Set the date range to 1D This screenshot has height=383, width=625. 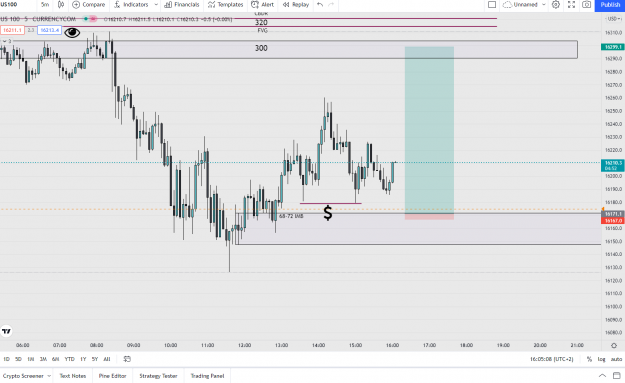click(6, 359)
